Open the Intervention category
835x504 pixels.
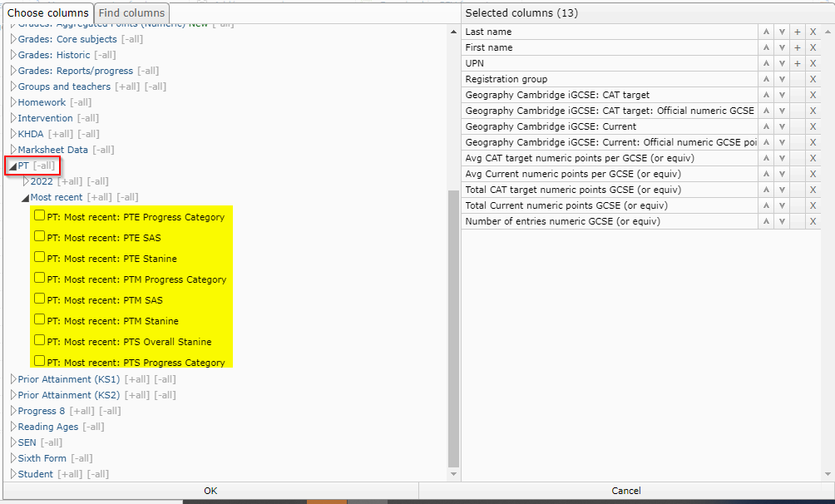click(x=45, y=118)
